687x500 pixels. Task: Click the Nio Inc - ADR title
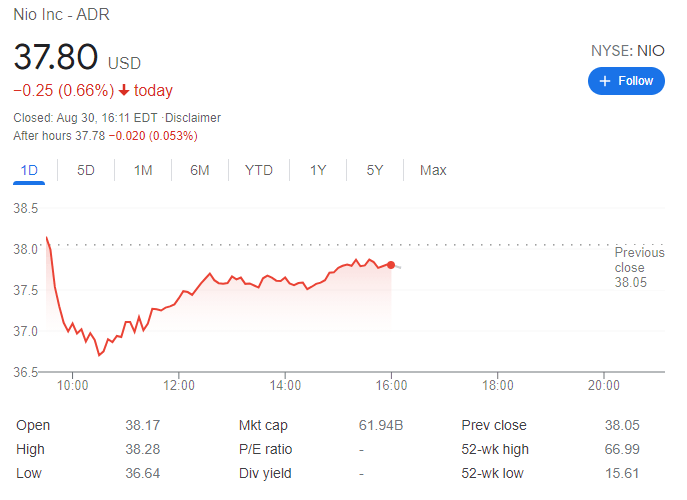62,13
